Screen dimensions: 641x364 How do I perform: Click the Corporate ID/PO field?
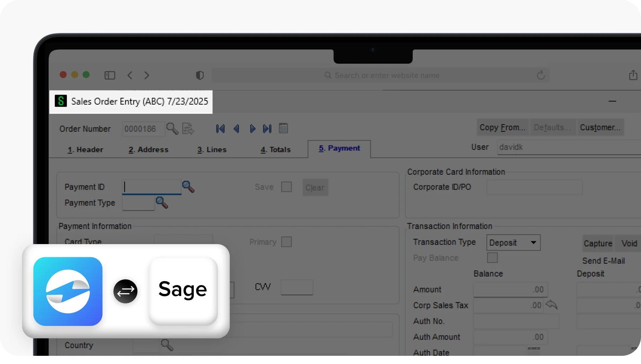(x=535, y=187)
